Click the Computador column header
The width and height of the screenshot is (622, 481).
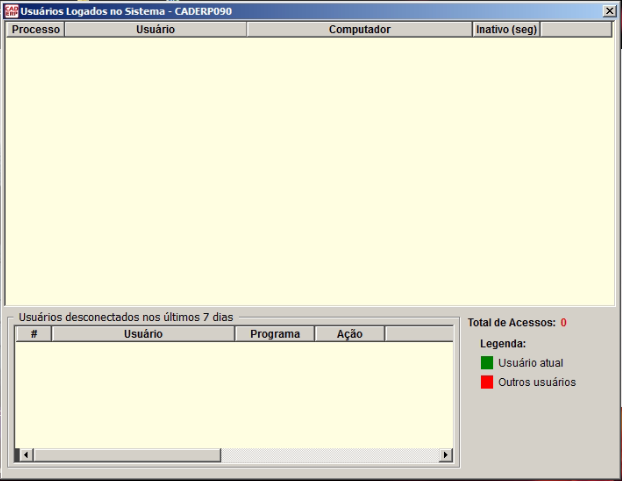point(359,29)
